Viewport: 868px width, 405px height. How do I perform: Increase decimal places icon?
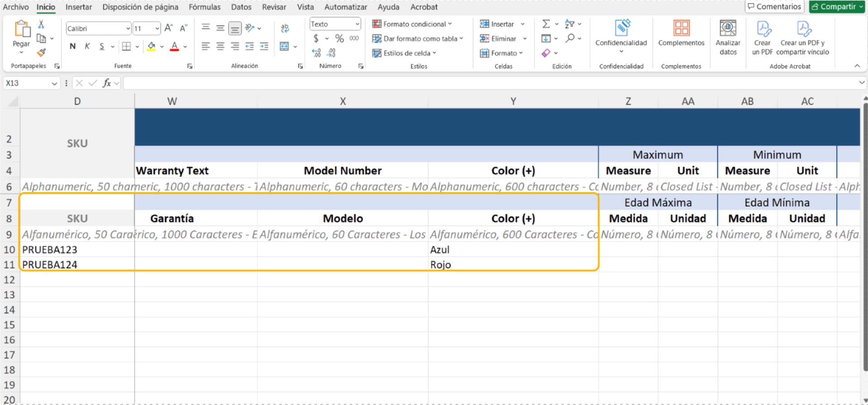pyautogui.click(x=316, y=53)
